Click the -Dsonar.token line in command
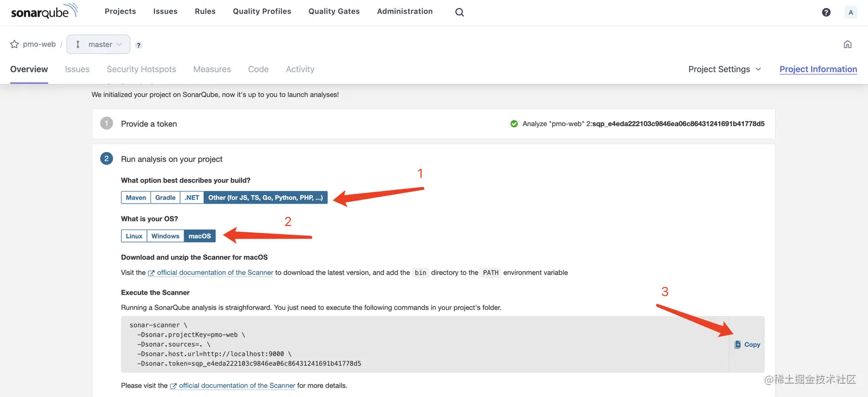868x397 pixels. [249, 364]
